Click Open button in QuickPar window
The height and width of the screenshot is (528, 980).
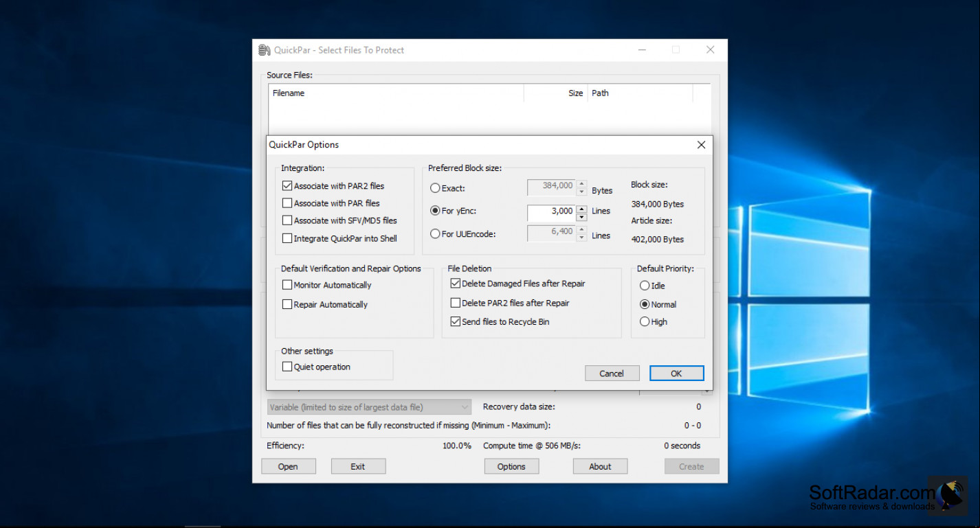(288, 466)
